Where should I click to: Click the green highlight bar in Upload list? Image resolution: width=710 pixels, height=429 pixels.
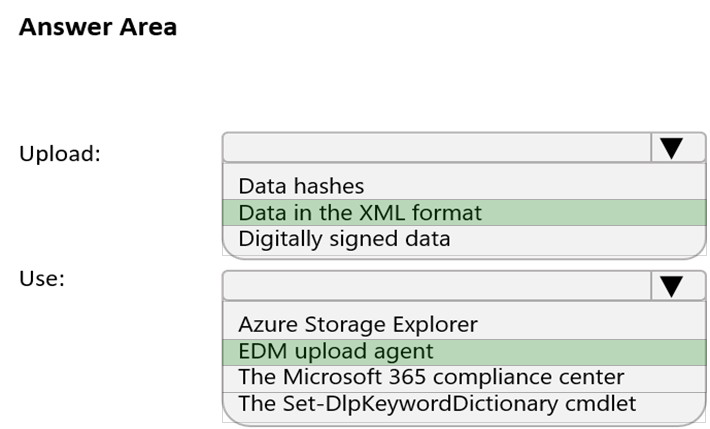click(x=464, y=212)
